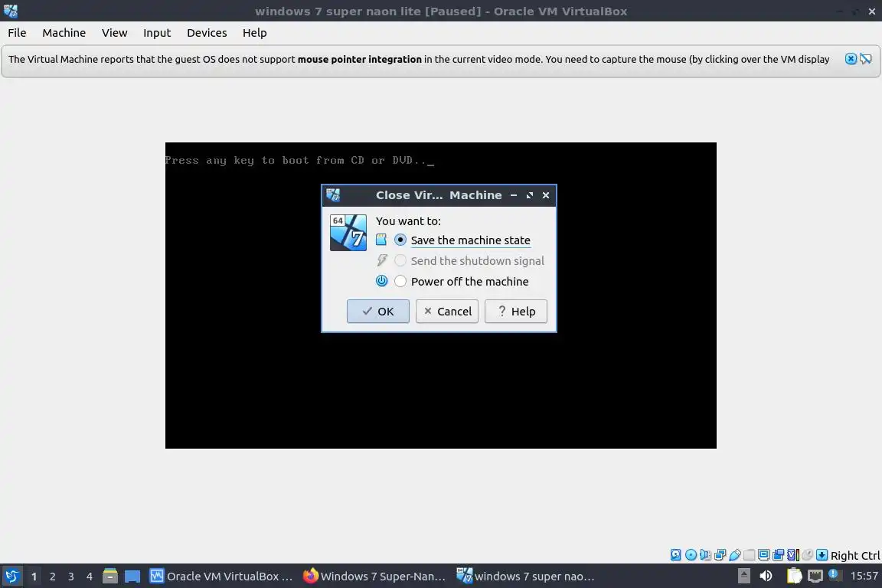Open the Machine menu
Image resolution: width=882 pixels, height=588 pixels.
[64, 33]
